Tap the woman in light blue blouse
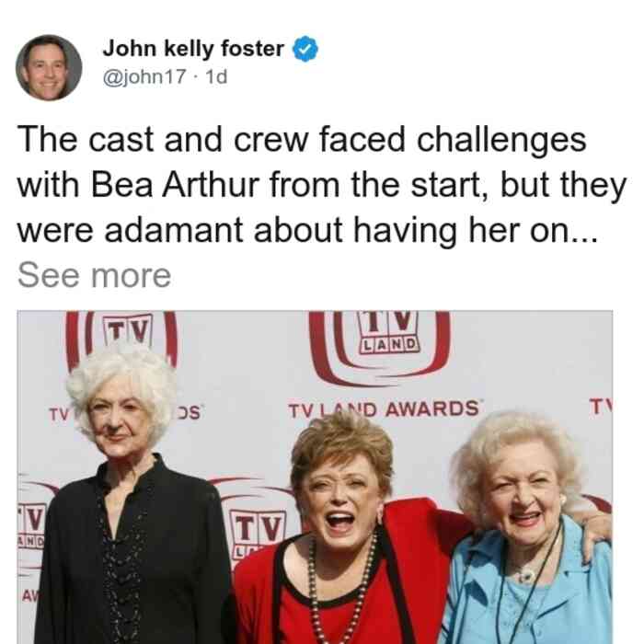Screen dimensions: 644x644 tap(528, 530)
